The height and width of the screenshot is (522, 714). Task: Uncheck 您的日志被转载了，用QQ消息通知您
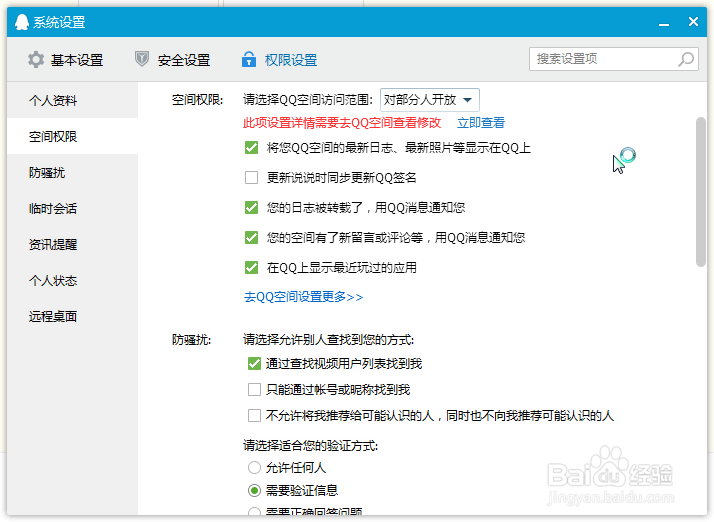(x=251, y=208)
